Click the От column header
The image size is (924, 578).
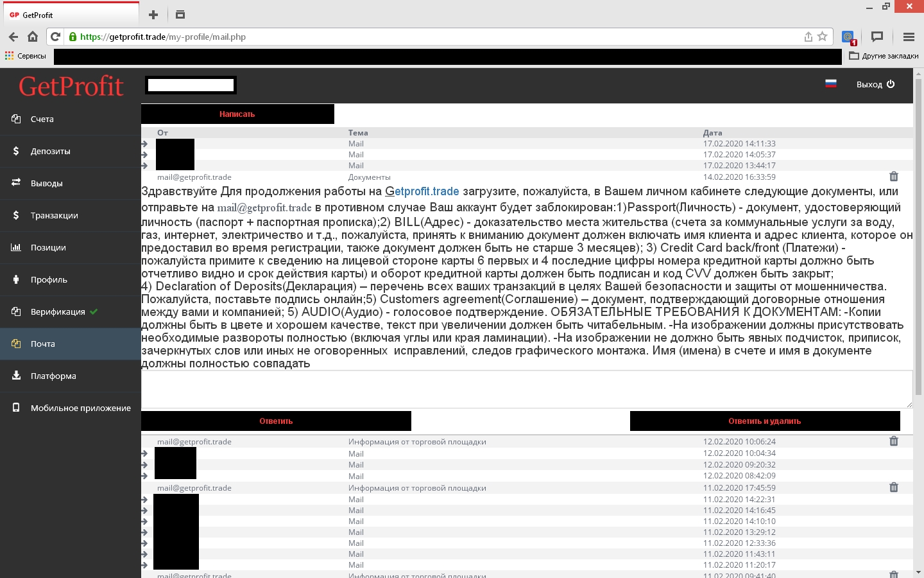tap(162, 133)
